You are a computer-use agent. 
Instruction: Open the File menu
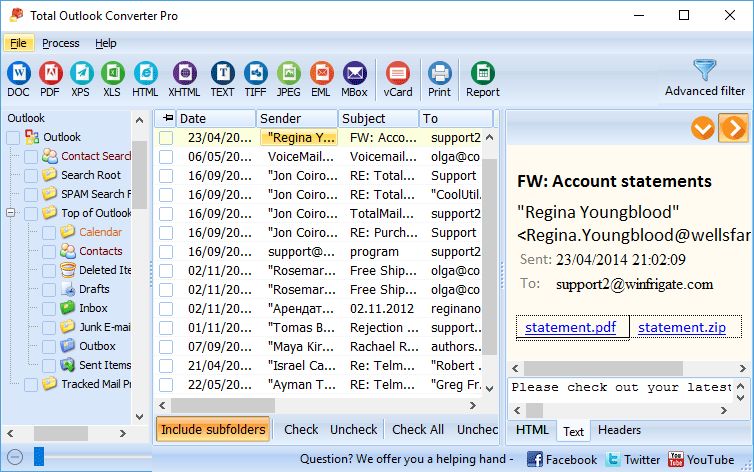coord(18,43)
